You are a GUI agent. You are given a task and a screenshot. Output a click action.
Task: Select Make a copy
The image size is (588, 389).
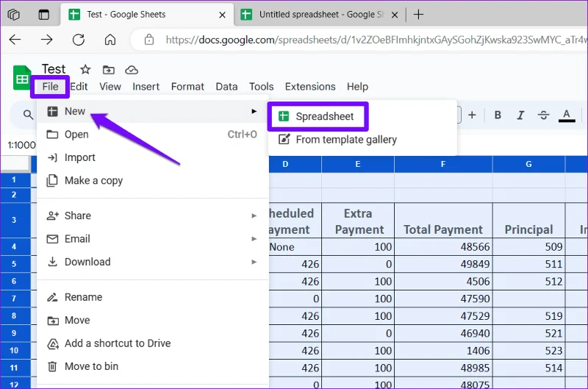pyautogui.click(x=153, y=180)
